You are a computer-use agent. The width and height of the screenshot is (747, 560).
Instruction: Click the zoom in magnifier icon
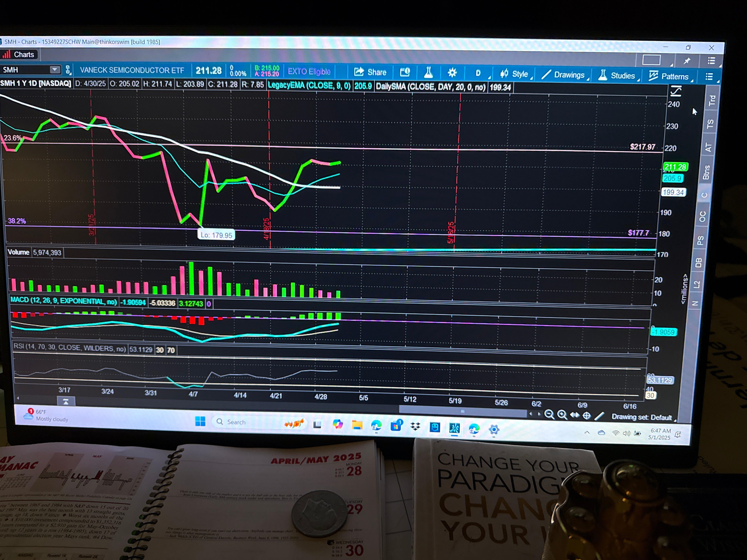point(562,414)
